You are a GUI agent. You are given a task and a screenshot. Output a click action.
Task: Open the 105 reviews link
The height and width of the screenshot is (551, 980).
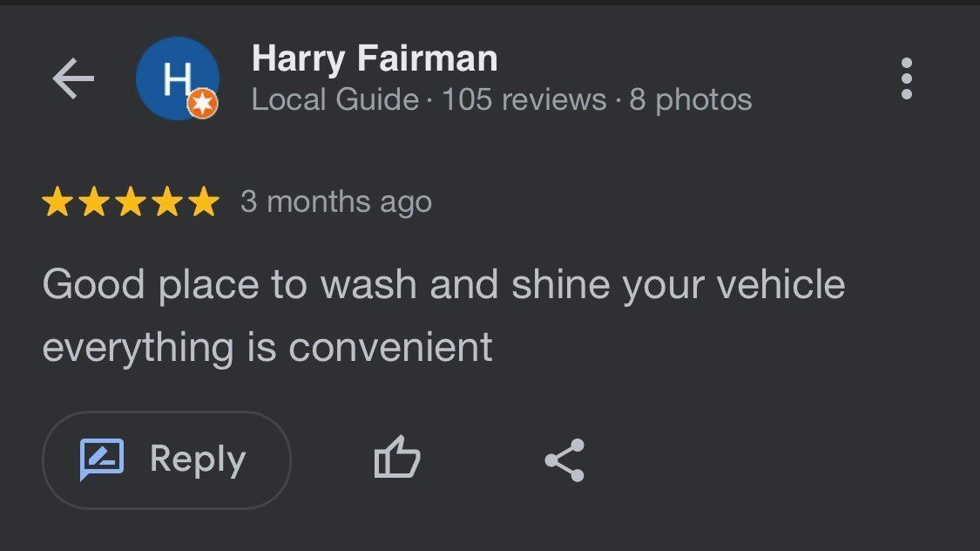[524, 99]
